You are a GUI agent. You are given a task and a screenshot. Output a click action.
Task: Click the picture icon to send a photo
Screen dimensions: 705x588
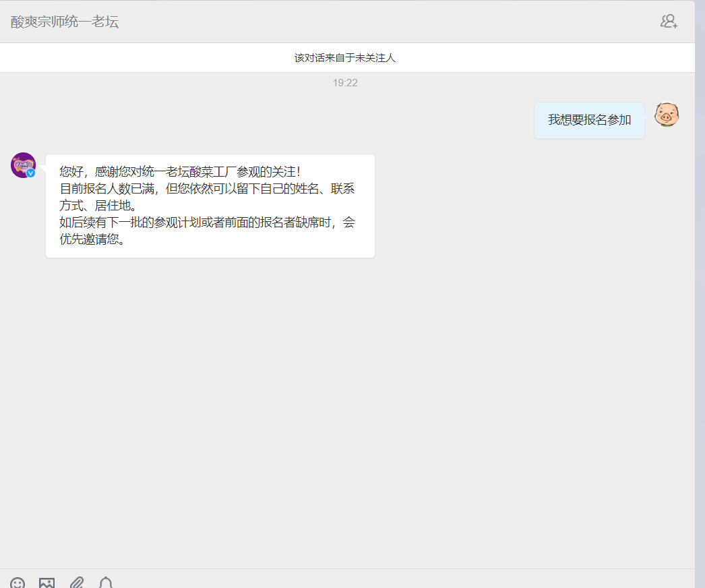click(x=46, y=583)
